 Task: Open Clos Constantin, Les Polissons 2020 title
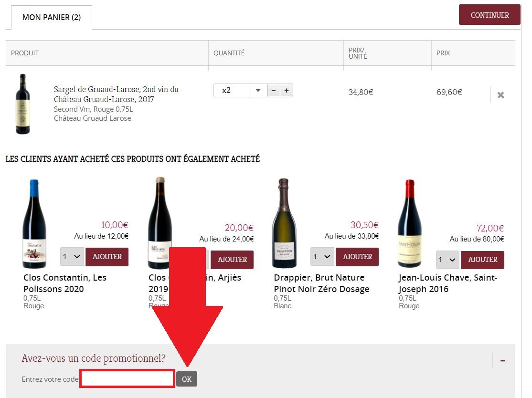[x=65, y=283]
